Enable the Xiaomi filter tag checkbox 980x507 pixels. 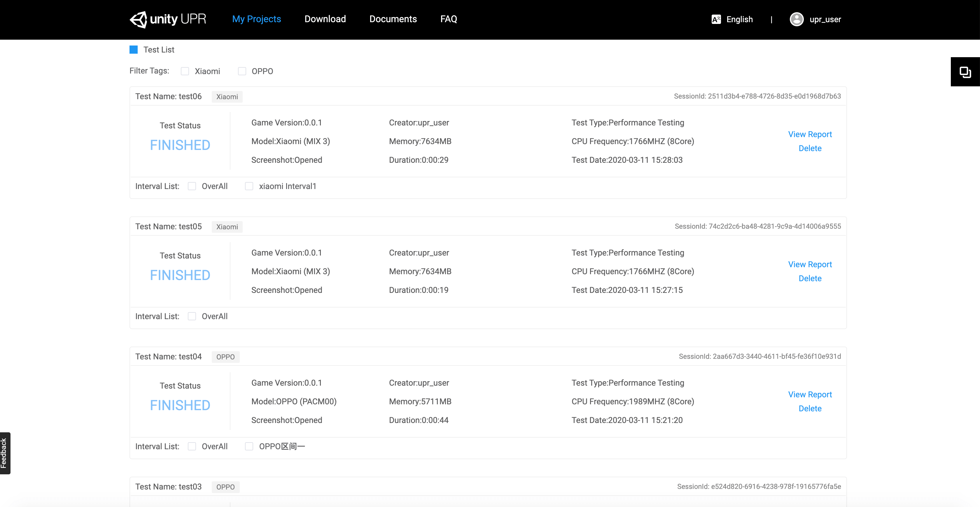point(185,71)
